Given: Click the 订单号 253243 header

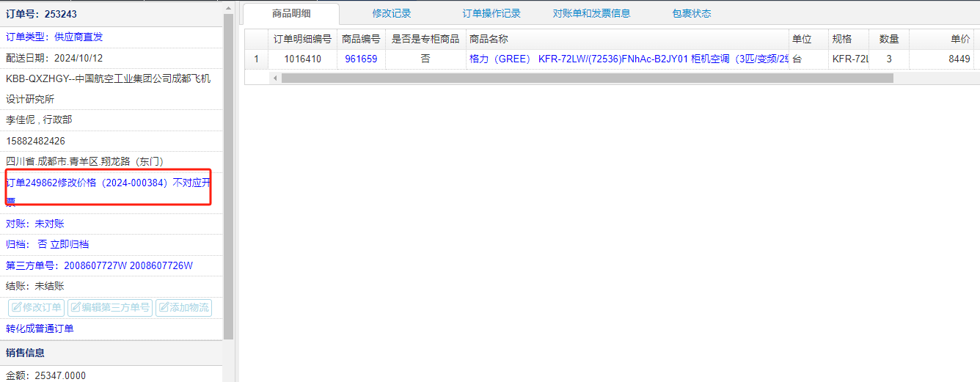Looking at the screenshot, I should coord(111,14).
